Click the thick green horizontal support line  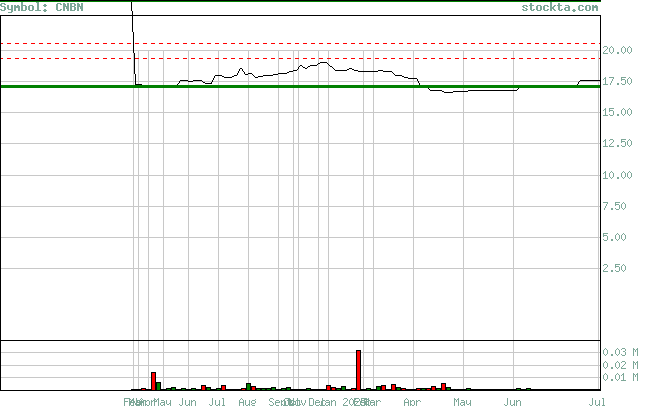[x=300, y=86]
